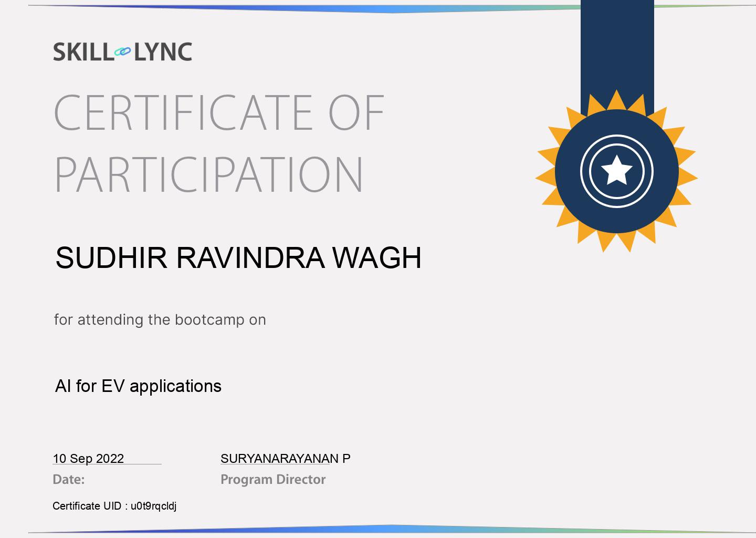Click the date 10 Sep 2022
The image size is (756, 538).
pyautogui.click(x=88, y=458)
